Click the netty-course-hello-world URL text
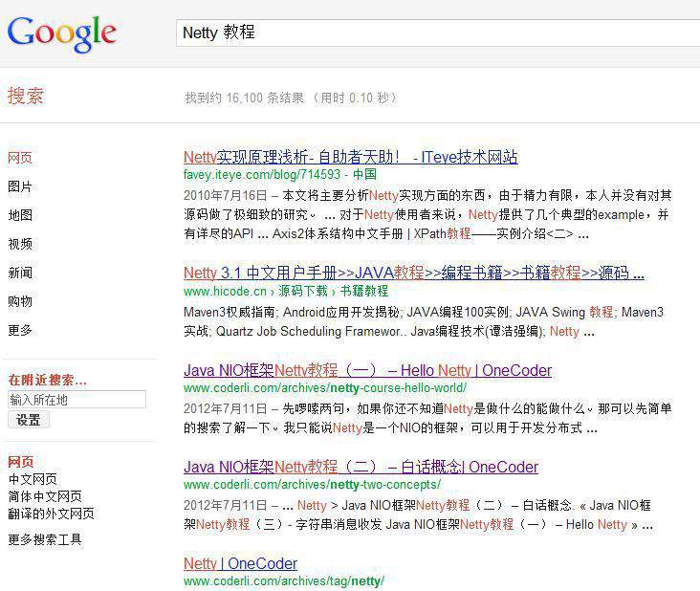 325,388
